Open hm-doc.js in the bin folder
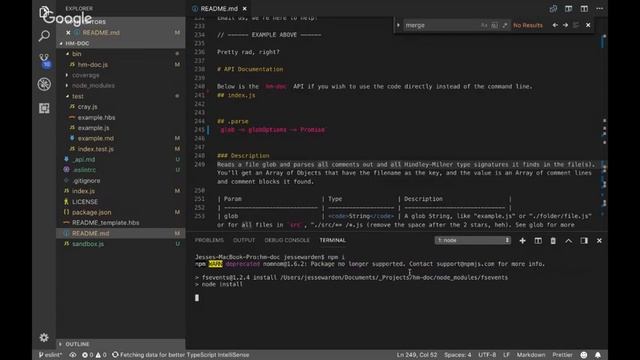640x360 pixels. pos(92,64)
